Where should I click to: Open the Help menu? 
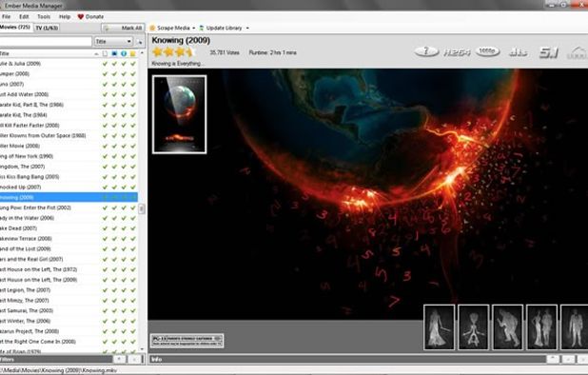pos(65,16)
